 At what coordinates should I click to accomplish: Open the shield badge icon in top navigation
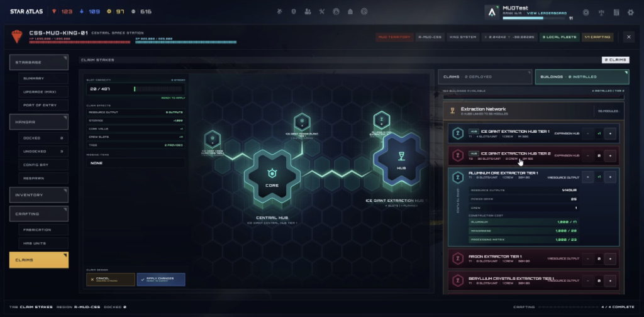[294, 12]
